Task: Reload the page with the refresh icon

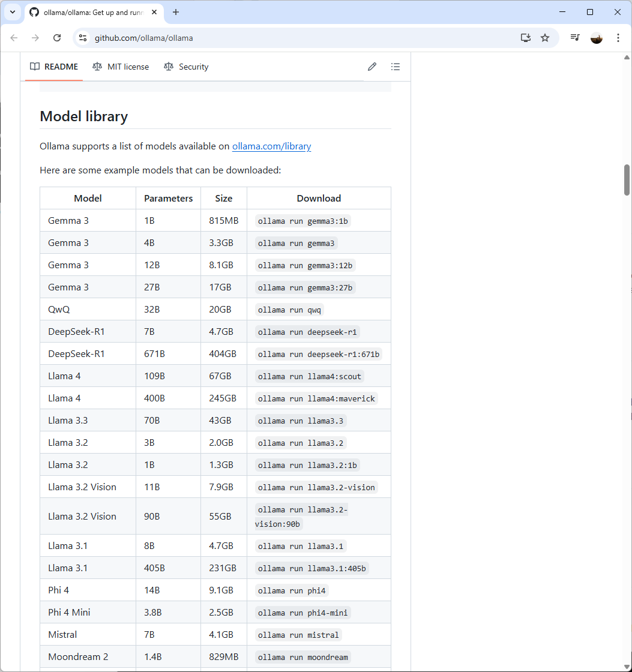Action: pos(57,38)
